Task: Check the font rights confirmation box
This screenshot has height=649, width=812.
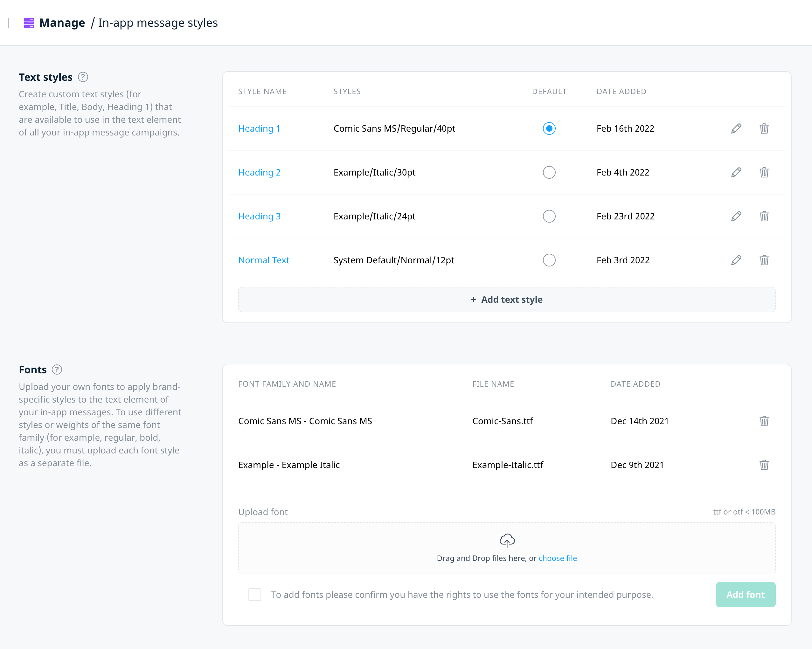Action: tap(254, 595)
